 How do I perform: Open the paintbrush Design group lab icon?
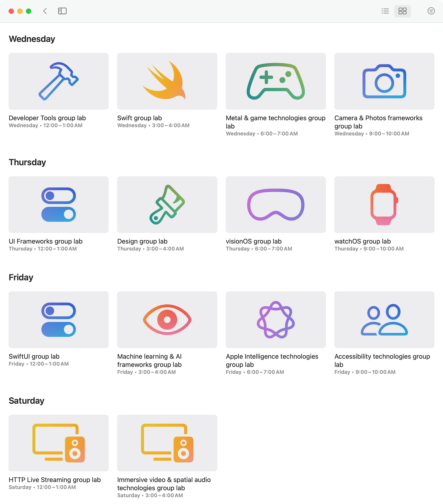(x=167, y=205)
